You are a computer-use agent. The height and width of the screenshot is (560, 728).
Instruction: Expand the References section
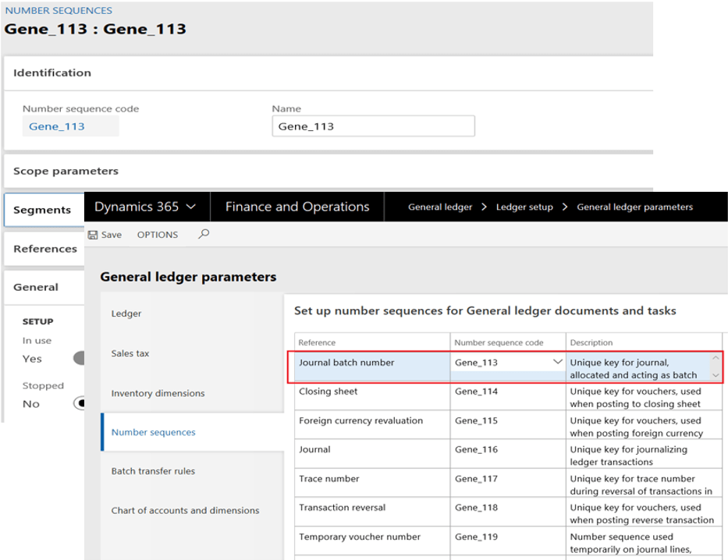pyautogui.click(x=45, y=249)
